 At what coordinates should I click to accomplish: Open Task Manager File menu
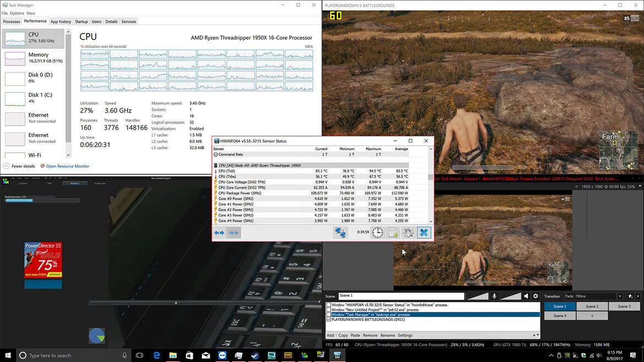(x=4, y=13)
